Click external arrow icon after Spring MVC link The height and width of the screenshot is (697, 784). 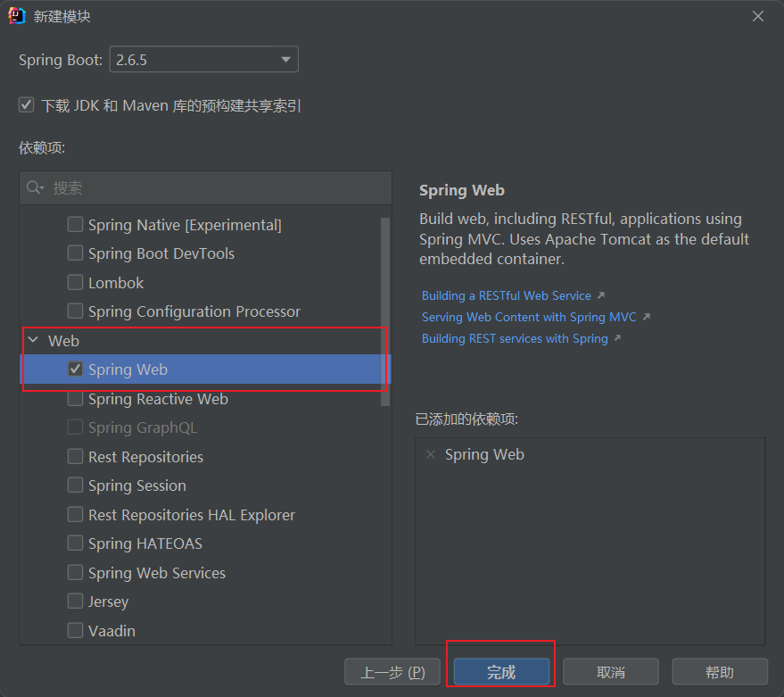coord(647,317)
